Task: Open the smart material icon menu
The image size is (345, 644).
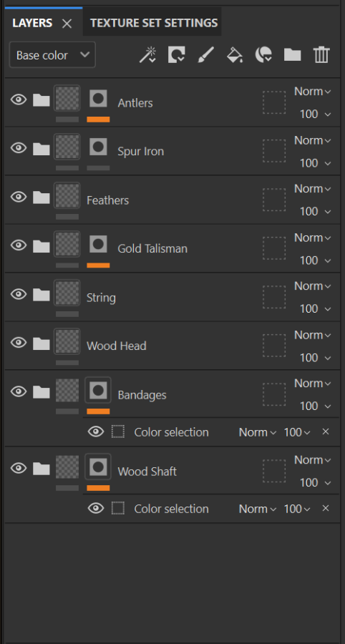Action: coord(263,54)
